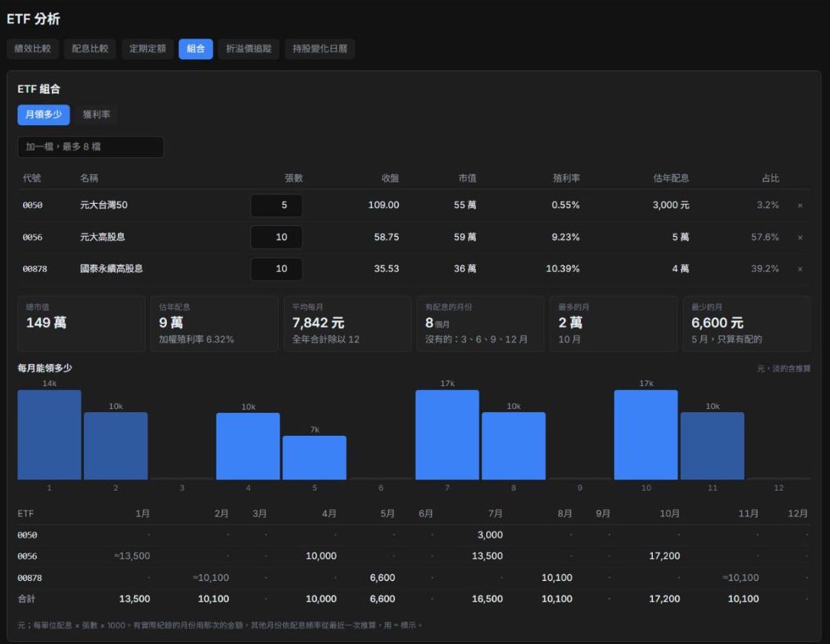Go to the 定期定額 tab
Viewport: 830px width, 644px height.
147,49
